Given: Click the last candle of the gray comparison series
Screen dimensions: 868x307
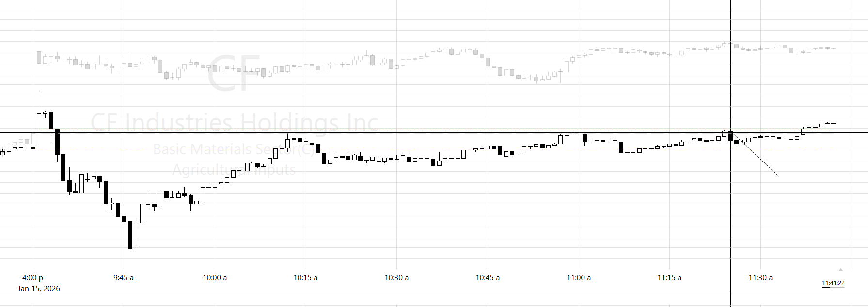Looking at the screenshot, I should (833, 48).
